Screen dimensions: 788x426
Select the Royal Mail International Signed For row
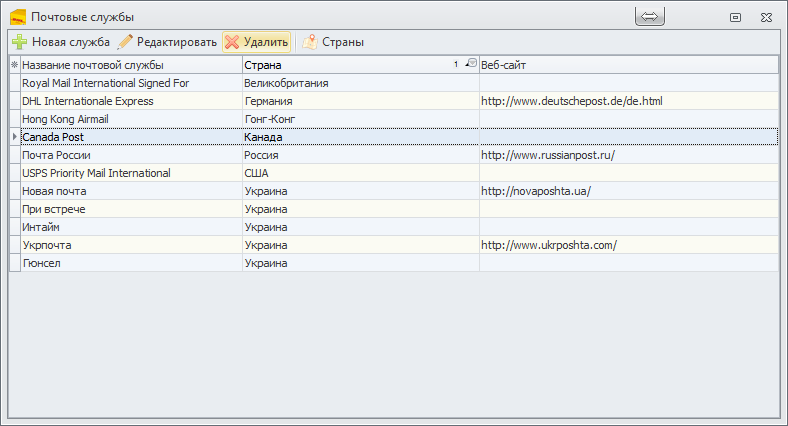pyautogui.click(x=105, y=83)
